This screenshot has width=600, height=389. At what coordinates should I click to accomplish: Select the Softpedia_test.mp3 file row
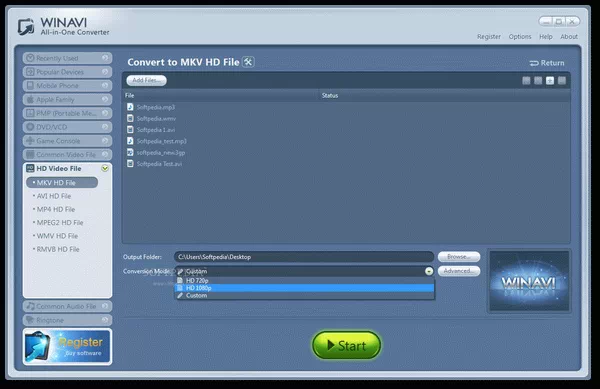(346, 141)
